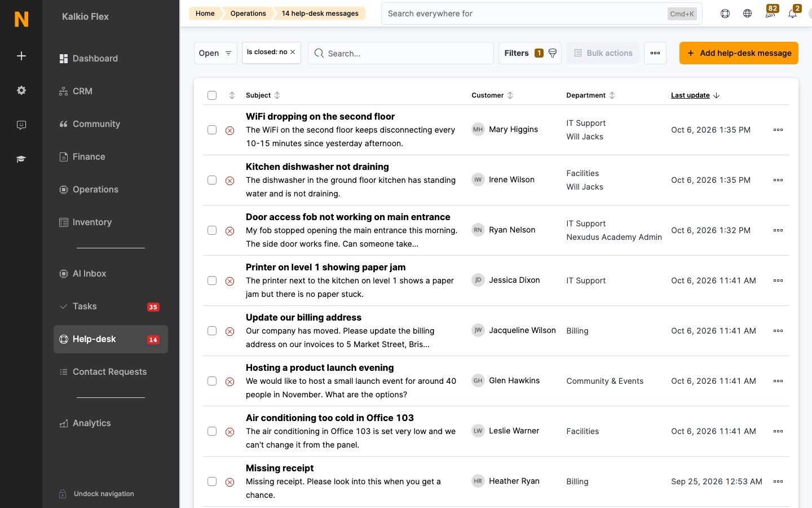Navigate to Contact Requests in sidebar
The height and width of the screenshot is (508, 812).
point(111,372)
